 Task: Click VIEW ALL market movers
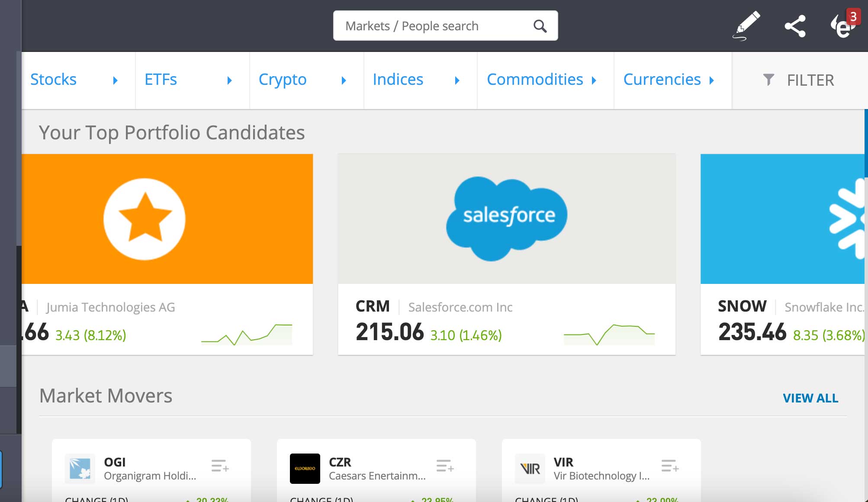tap(810, 398)
